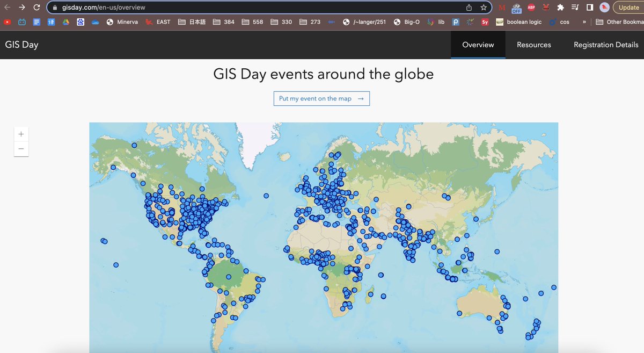644x353 pixels.
Task: Open the Baidu paw bookmark
Action: [80, 22]
